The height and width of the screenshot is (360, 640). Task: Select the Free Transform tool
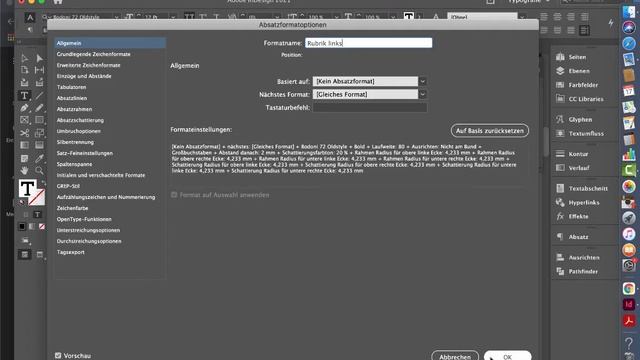tap(39, 133)
